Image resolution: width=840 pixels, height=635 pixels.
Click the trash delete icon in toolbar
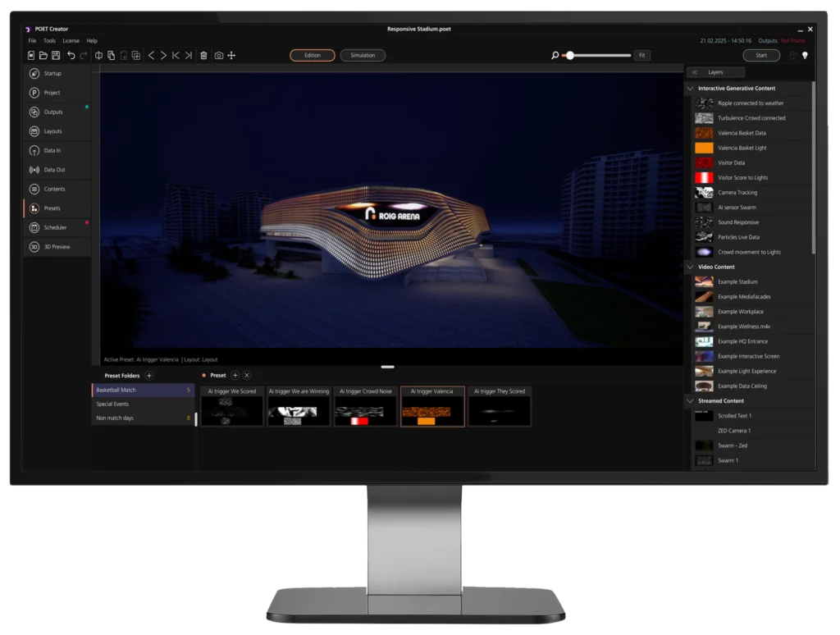[x=203, y=56]
